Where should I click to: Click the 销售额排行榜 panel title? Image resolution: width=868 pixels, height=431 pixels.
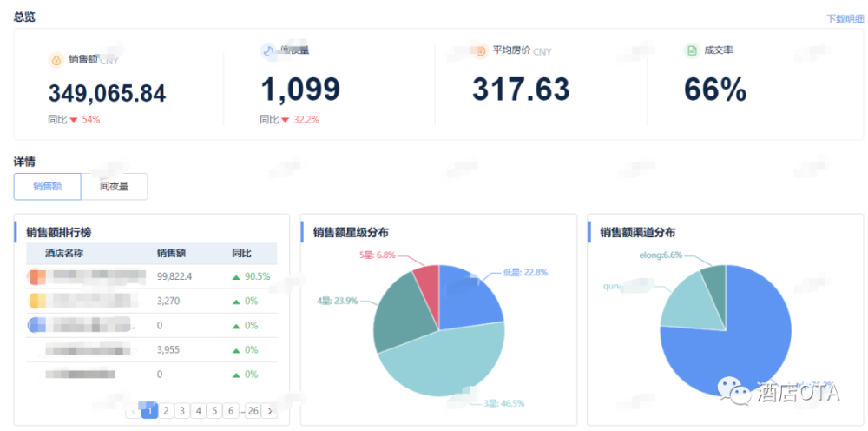[59, 232]
